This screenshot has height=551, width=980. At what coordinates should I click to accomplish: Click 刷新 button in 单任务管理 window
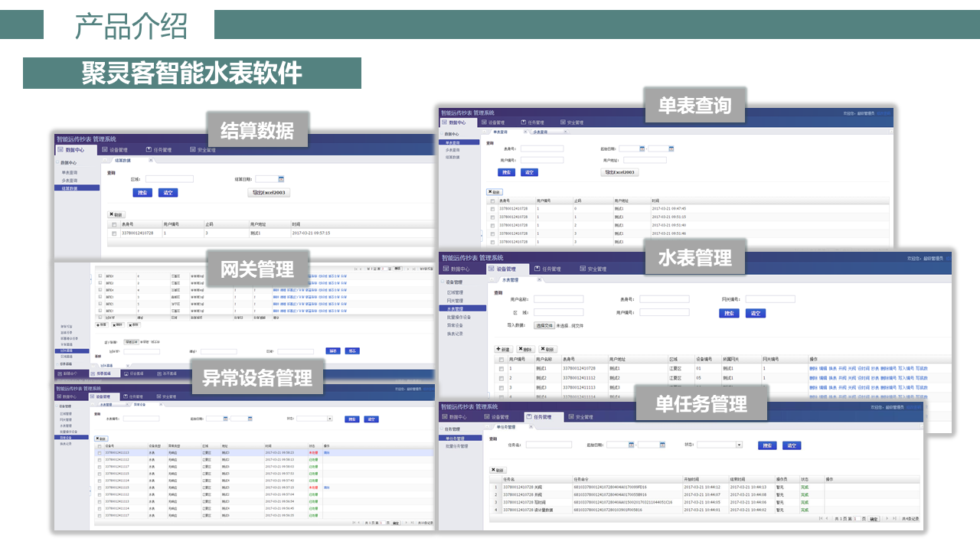[x=498, y=469]
